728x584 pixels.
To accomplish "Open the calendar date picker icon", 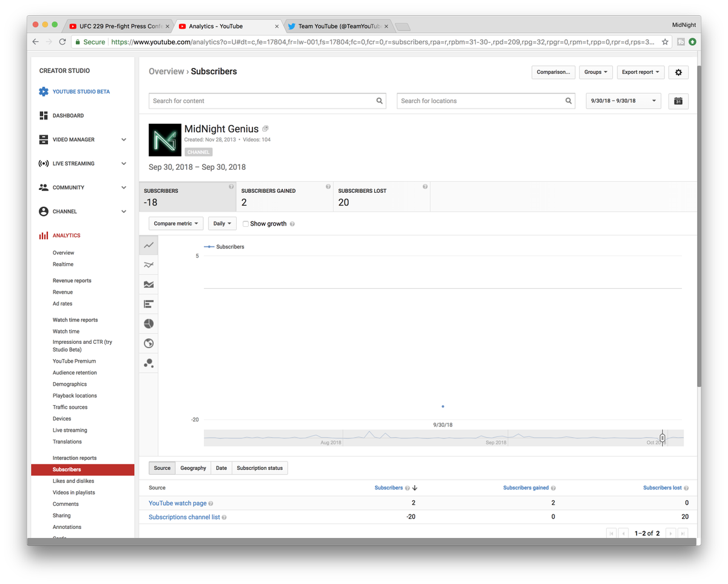I will coord(678,101).
